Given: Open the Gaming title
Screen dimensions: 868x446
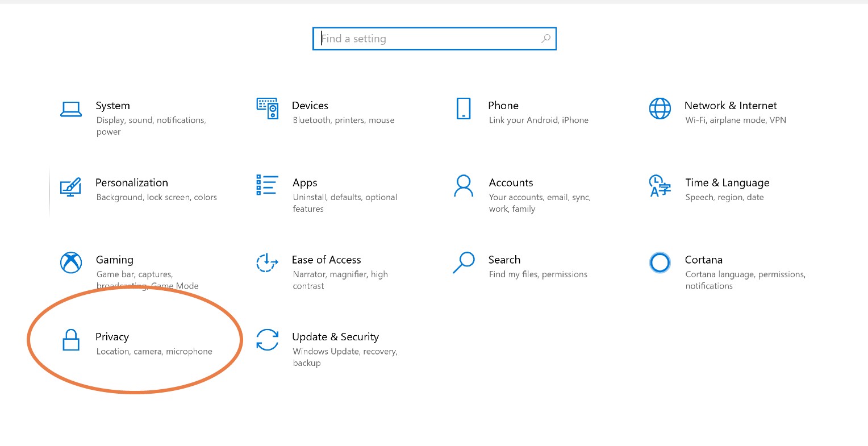Looking at the screenshot, I should [x=115, y=260].
